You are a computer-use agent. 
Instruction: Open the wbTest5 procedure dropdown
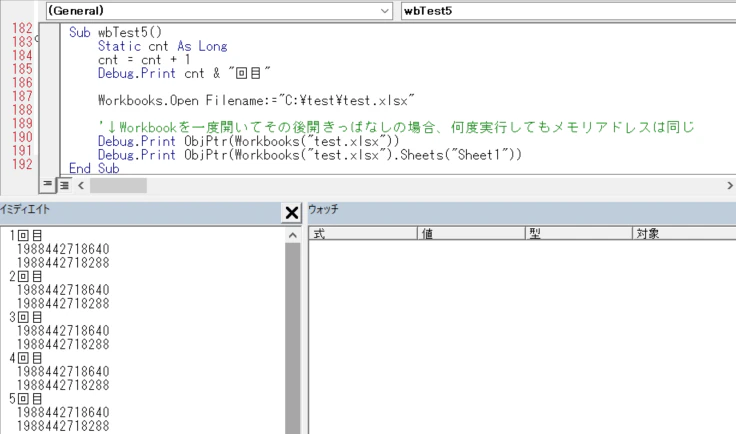[x=568, y=11]
